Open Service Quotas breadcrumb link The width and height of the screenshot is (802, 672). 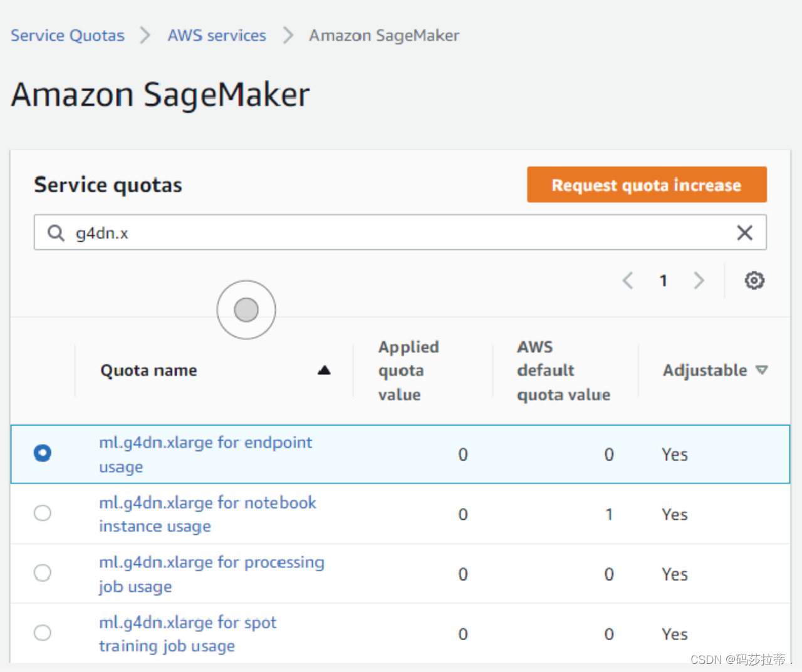tap(68, 36)
